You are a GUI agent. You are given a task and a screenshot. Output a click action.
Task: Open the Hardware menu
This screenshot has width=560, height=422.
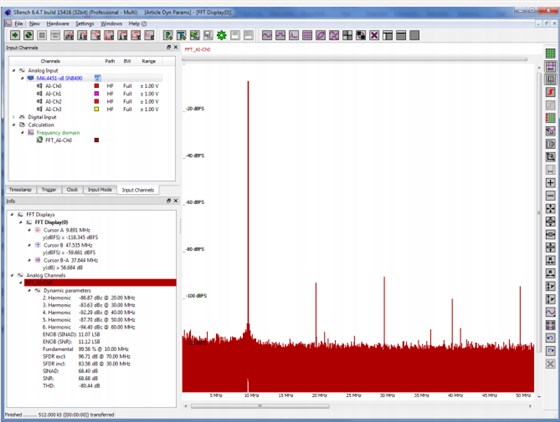[x=58, y=24]
